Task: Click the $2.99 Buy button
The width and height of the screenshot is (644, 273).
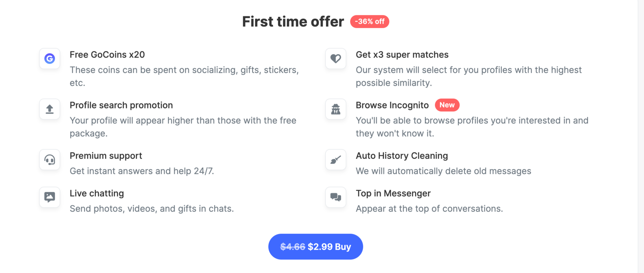Action: click(315, 247)
